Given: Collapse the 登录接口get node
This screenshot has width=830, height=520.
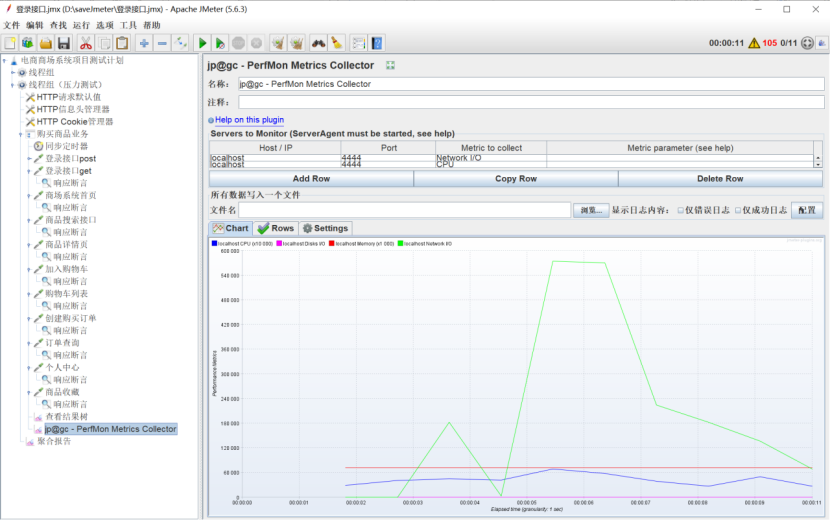Looking at the screenshot, I should pyautogui.click(x=29, y=171).
